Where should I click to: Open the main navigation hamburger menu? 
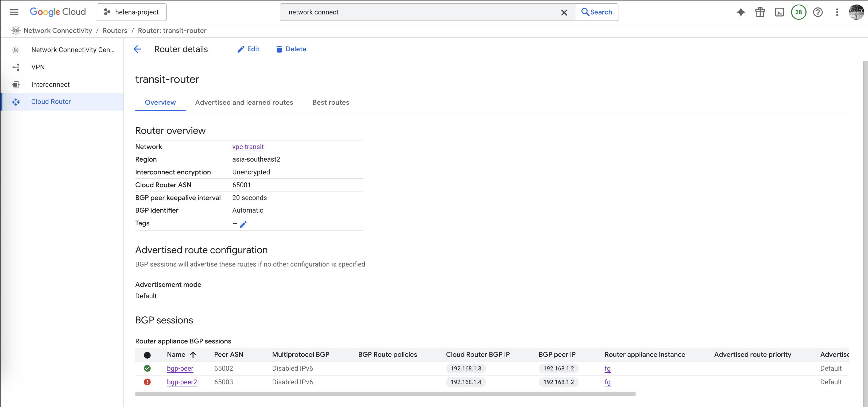[14, 12]
